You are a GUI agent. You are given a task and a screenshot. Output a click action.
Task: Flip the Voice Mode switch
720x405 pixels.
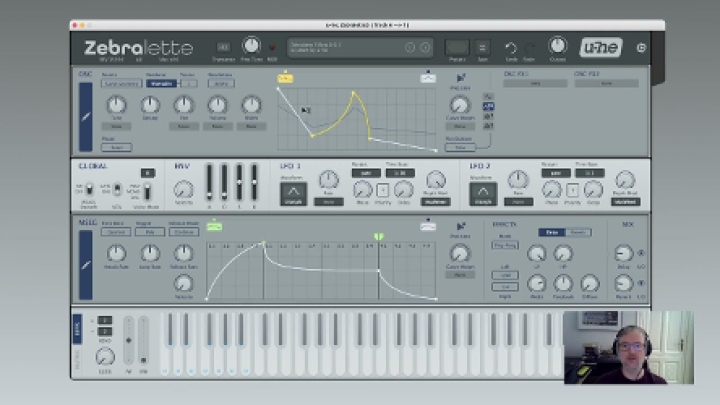click(x=147, y=191)
